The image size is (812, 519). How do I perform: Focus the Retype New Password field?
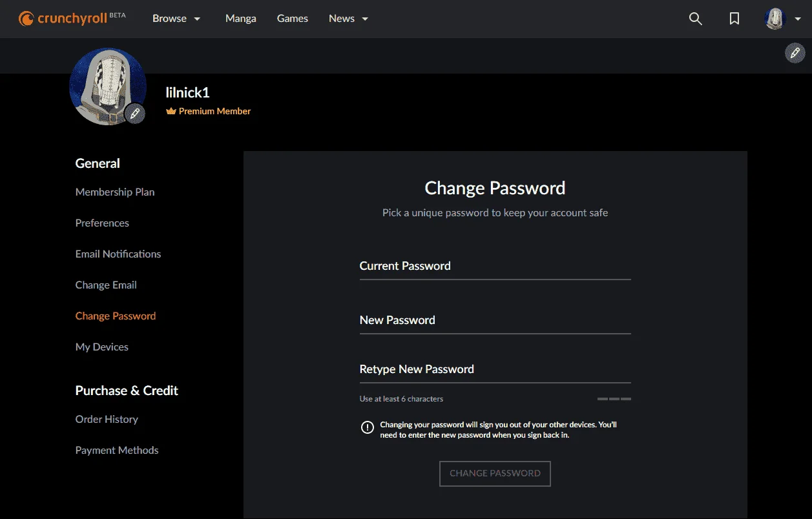point(495,369)
